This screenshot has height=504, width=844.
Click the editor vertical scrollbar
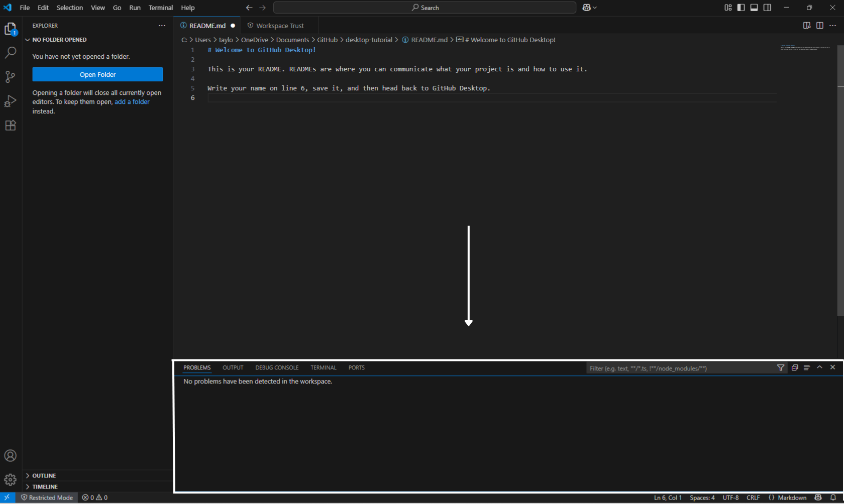pyautogui.click(x=840, y=181)
